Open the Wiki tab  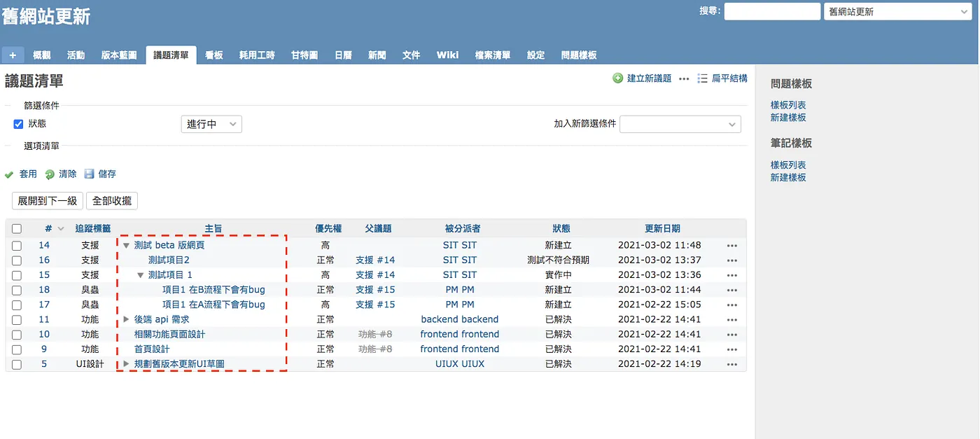[447, 55]
